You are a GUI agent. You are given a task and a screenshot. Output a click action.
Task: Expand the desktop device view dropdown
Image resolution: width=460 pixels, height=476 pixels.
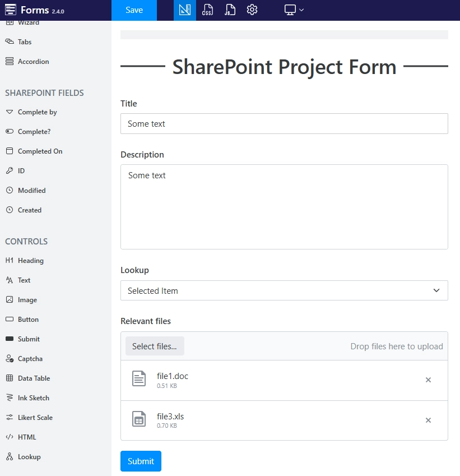coord(294,10)
